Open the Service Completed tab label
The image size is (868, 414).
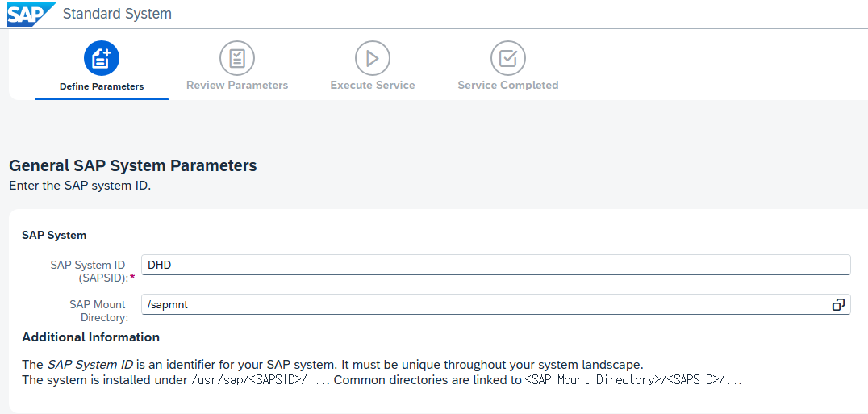coord(508,86)
